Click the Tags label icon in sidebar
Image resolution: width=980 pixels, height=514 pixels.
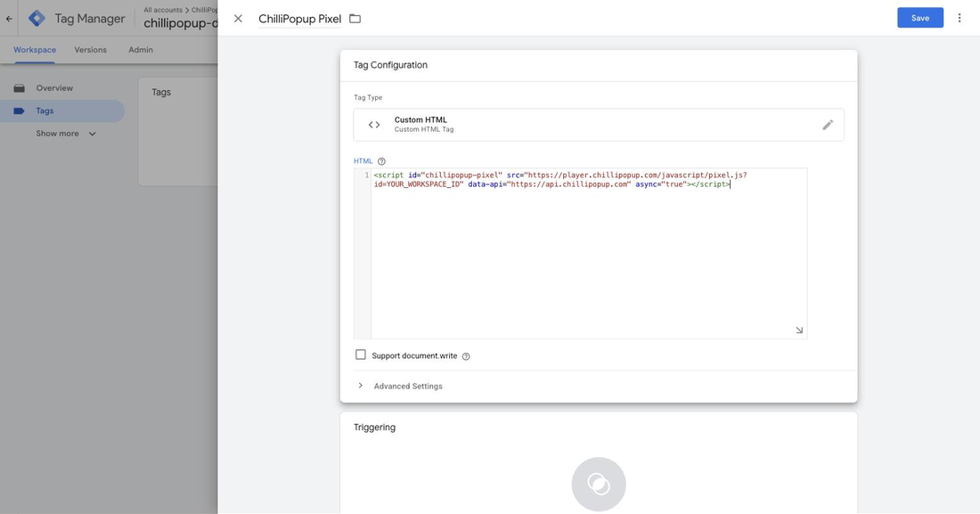pyautogui.click(x=20, y=110)
